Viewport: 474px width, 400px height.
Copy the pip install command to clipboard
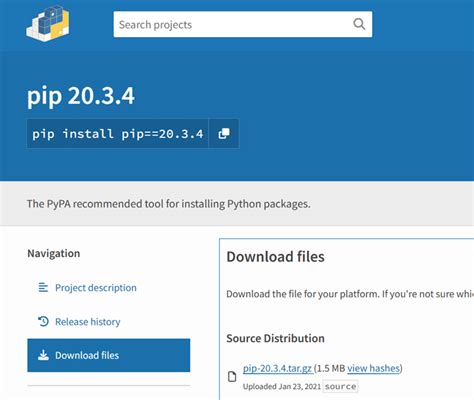[x=224, y=134]
